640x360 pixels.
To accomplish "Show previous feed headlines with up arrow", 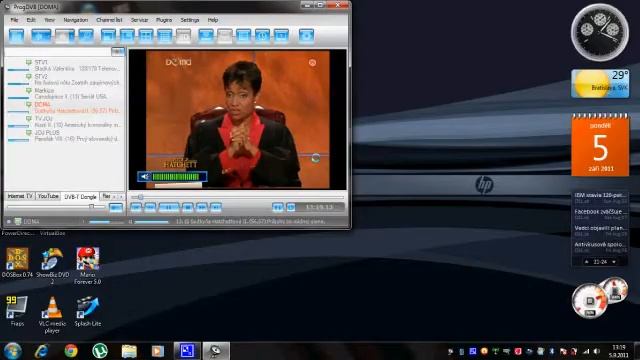I will click(x=587, y=262).
